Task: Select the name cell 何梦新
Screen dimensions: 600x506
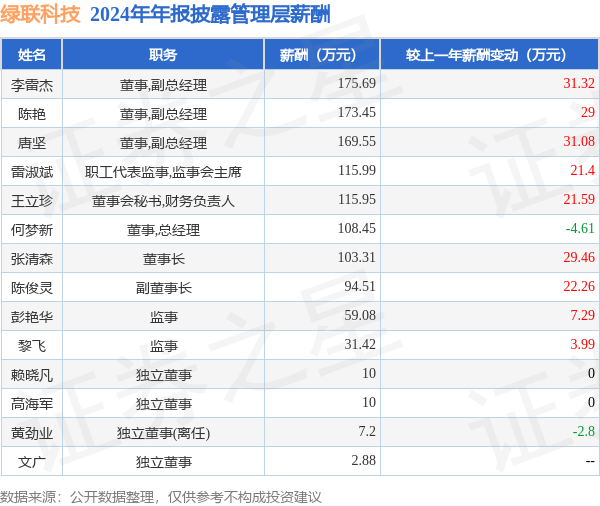Action: (31, 230)
